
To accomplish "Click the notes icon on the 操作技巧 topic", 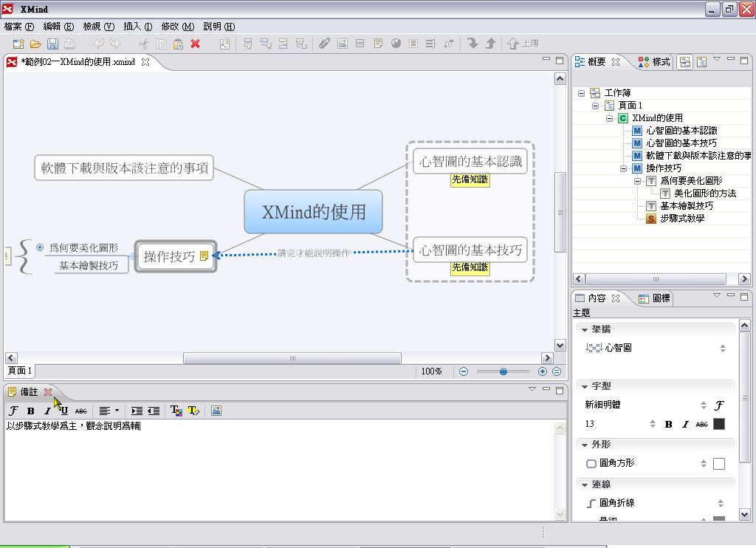I will click(x=204, y=256).
